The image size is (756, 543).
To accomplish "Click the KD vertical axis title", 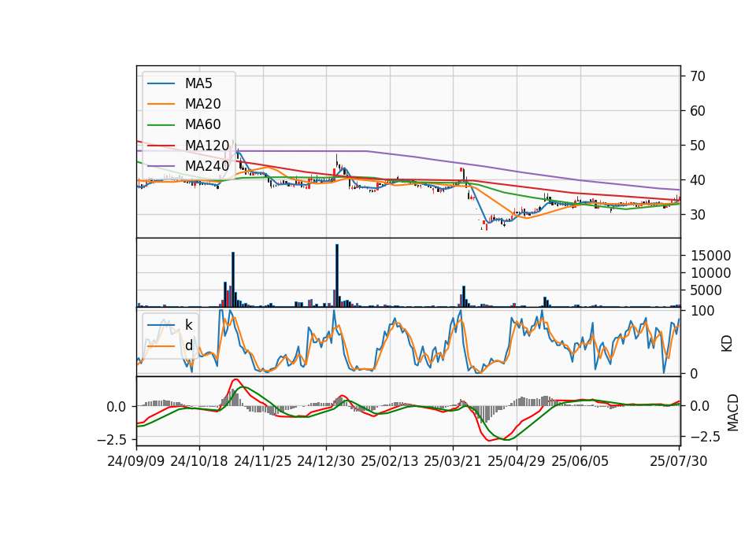I will (x=727, y=344).
